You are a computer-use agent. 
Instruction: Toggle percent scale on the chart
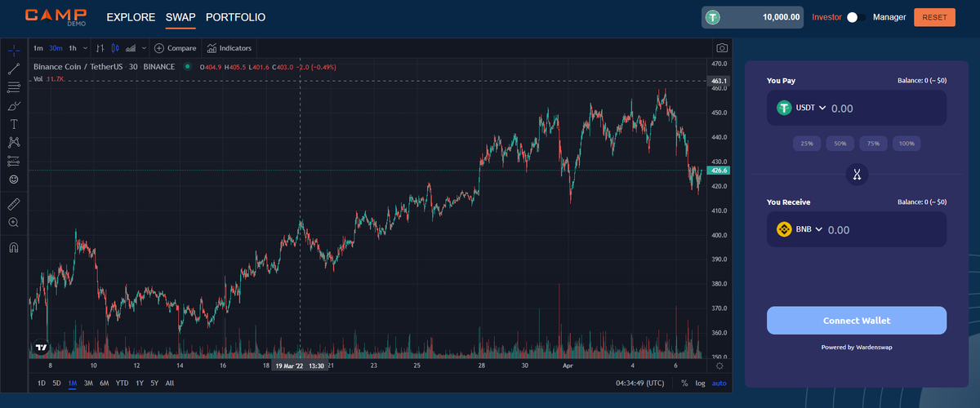(x=684, y=383)
